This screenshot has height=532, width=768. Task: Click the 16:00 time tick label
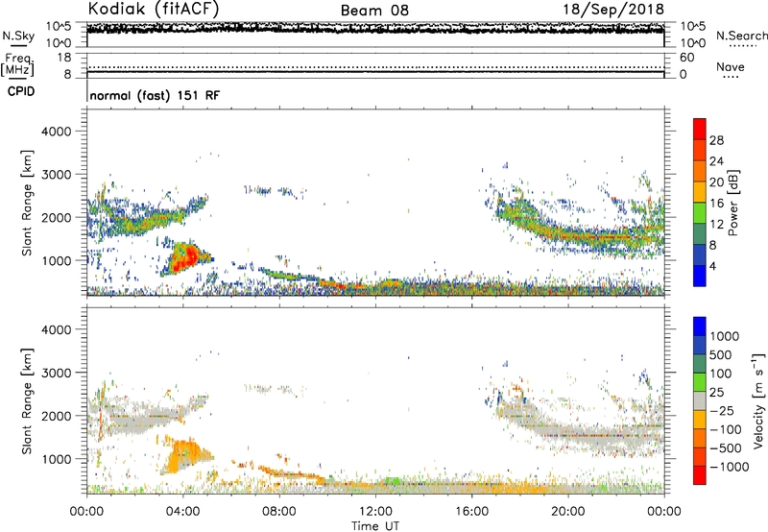coord(471,512)
